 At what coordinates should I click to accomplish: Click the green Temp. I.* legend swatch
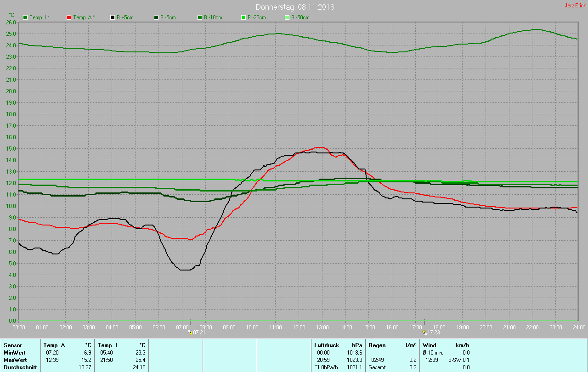point(25,17)
